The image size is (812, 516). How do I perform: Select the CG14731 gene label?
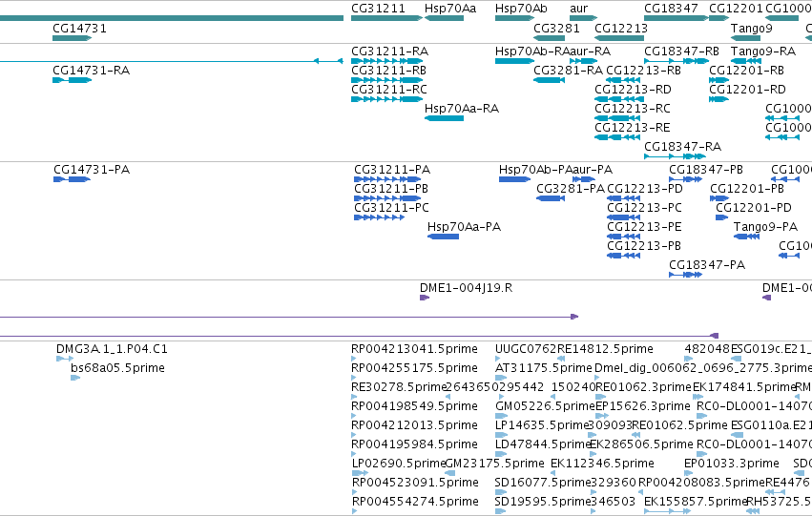[x=80, y=28]
